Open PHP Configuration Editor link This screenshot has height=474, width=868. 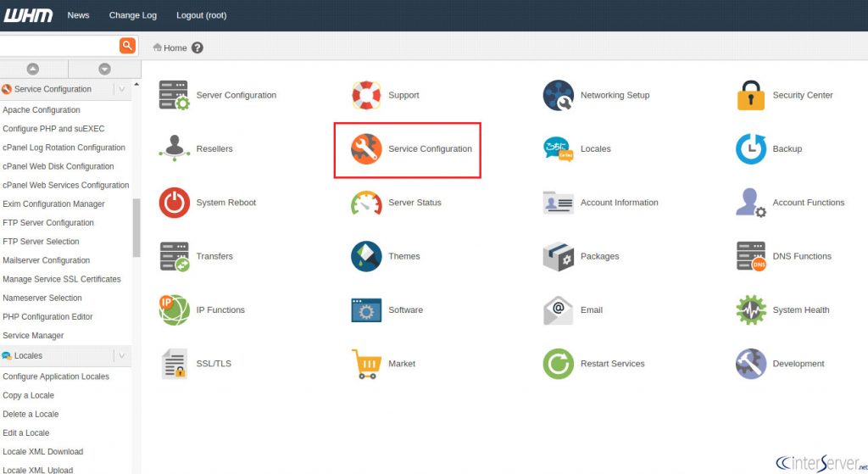(47, 317)
